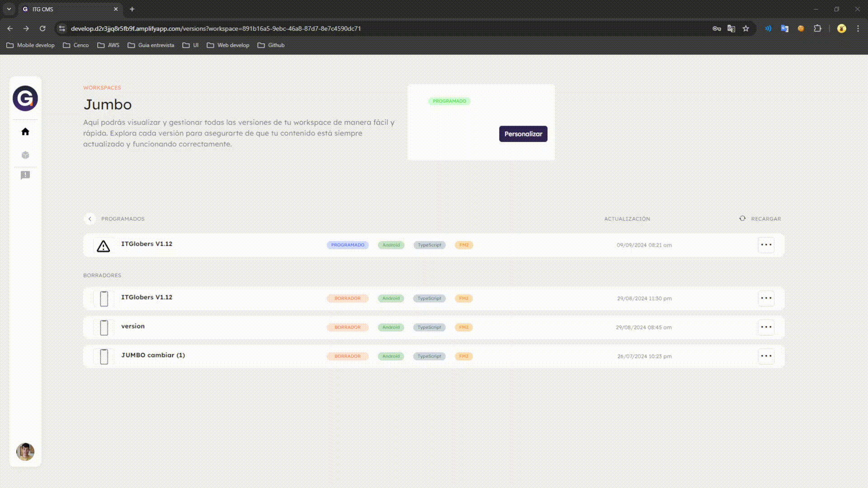Click the phone icon of the version row
Viewport: 868px width, 488px height.
click(x=104, y=328)
